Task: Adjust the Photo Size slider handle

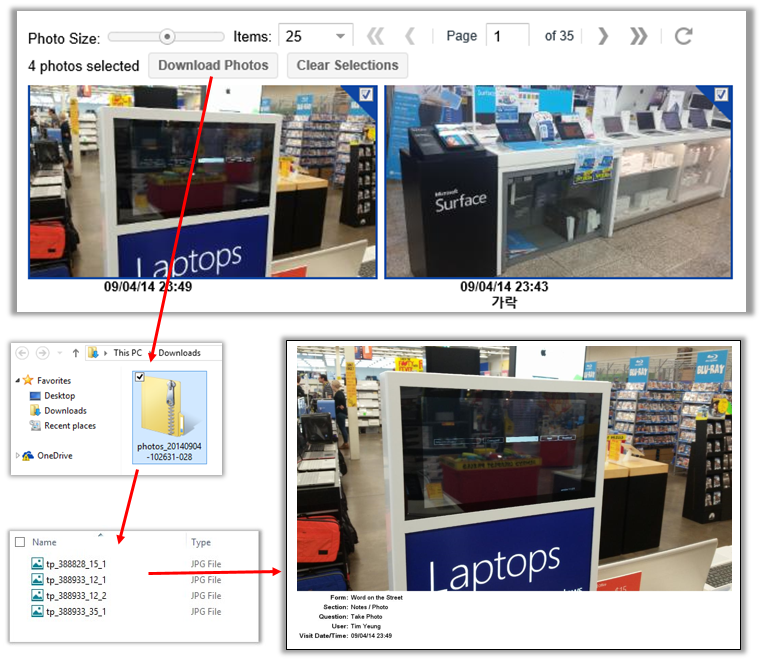Action: coord(167,36)
